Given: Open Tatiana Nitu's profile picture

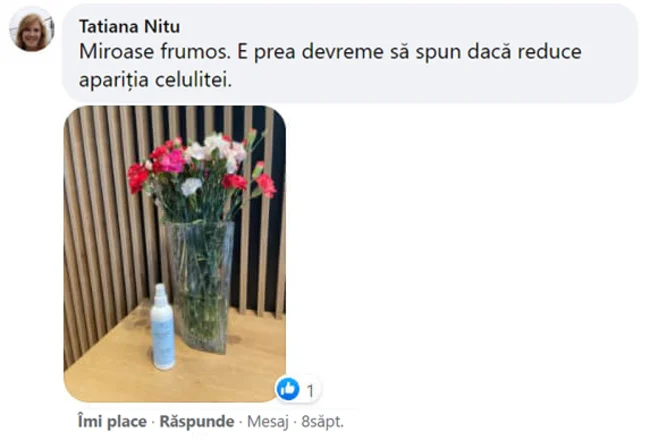Looking at the screenshot, I should click(x=32, y=31).
